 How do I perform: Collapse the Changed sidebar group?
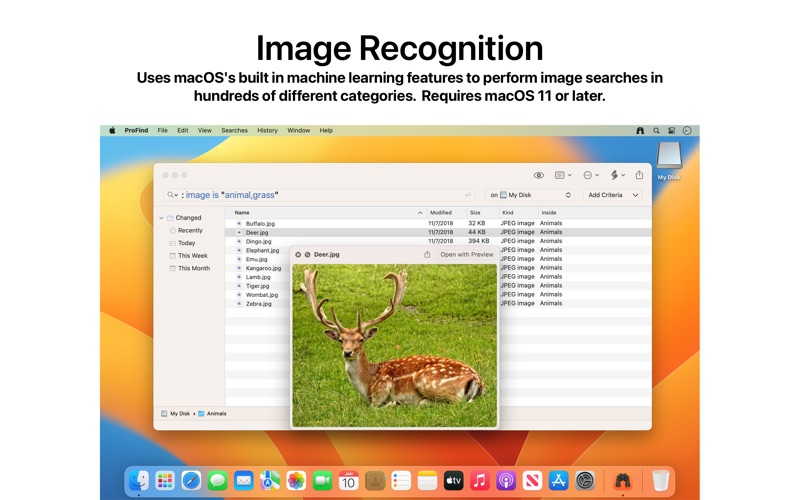[x=161, y=218]
